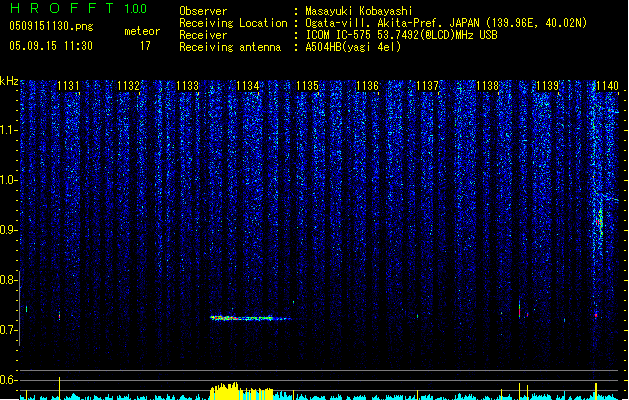The image size is (629, 400).
Task: Click the A504HB(yagi 4el) antenna text
Action: pos(353,47)
